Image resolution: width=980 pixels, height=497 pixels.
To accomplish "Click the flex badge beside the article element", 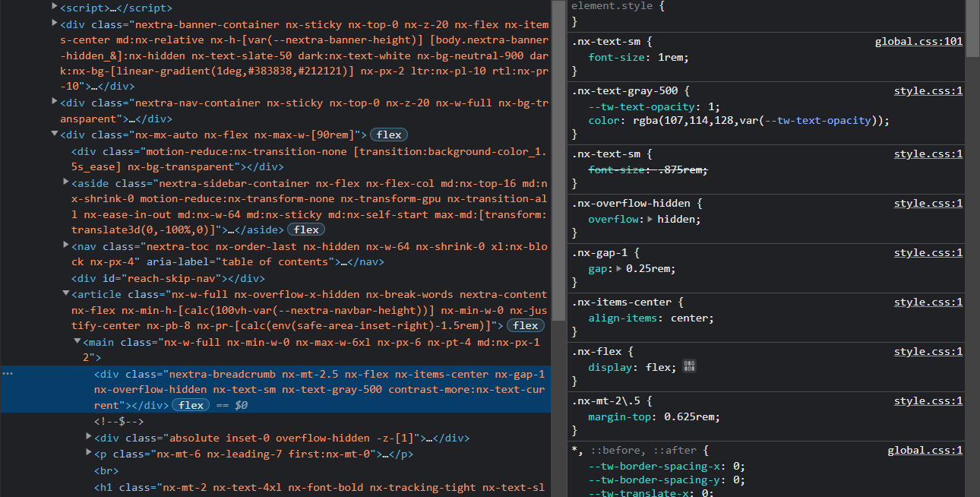I will pos(525,325).
